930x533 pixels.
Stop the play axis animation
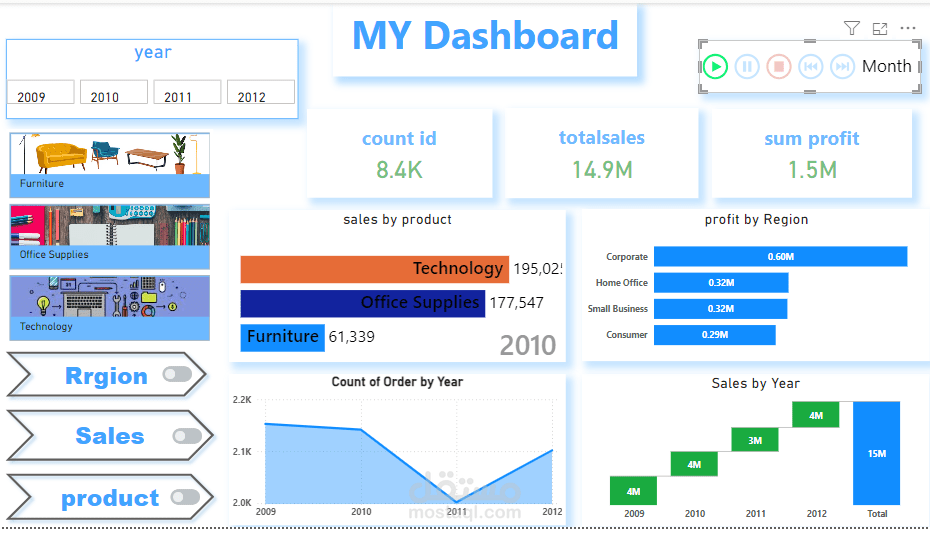[x=779, y=66]
